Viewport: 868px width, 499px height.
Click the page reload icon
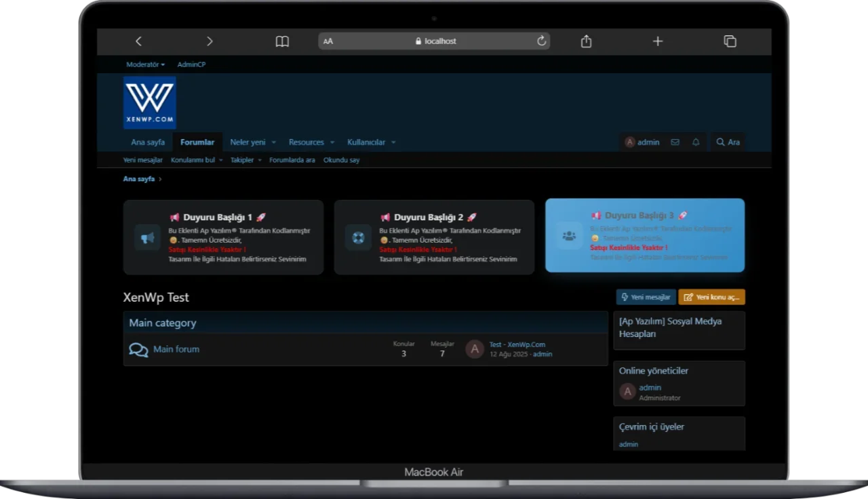tap(541, 41)
